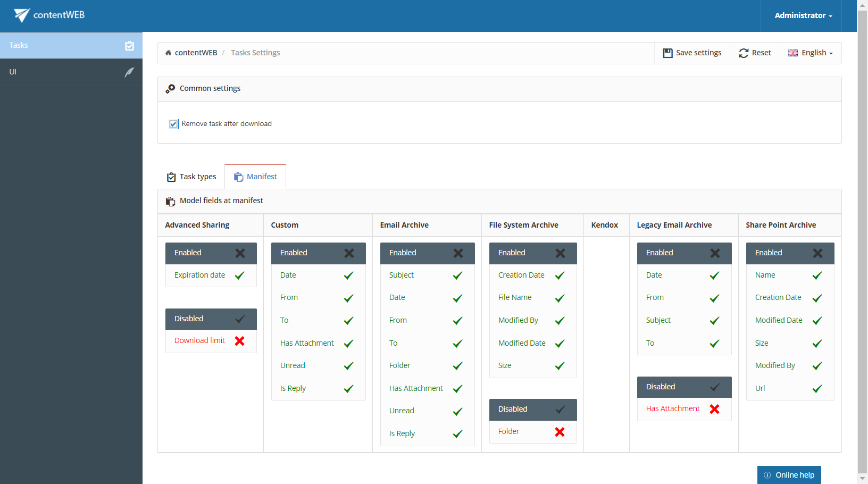Viewport: 868px width, 484px height.
Task: Toggle Name checkmark in Share Point Archive
Action: point(817,276)
